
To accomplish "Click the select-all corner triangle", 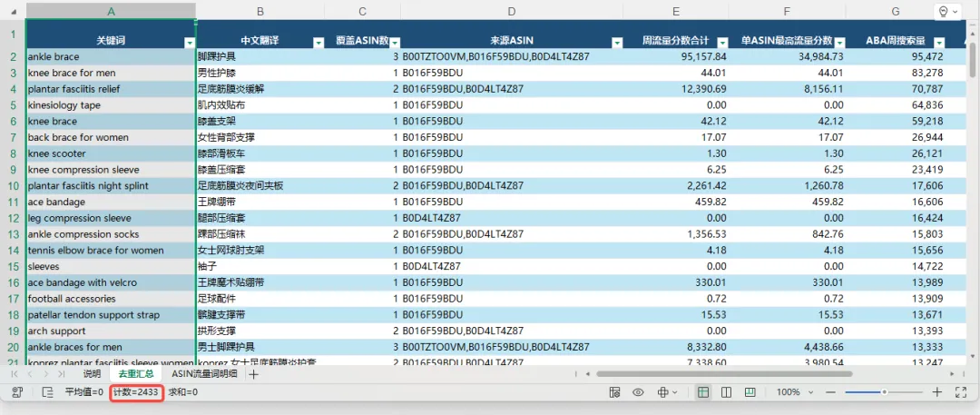I will [x=14, y=11].
